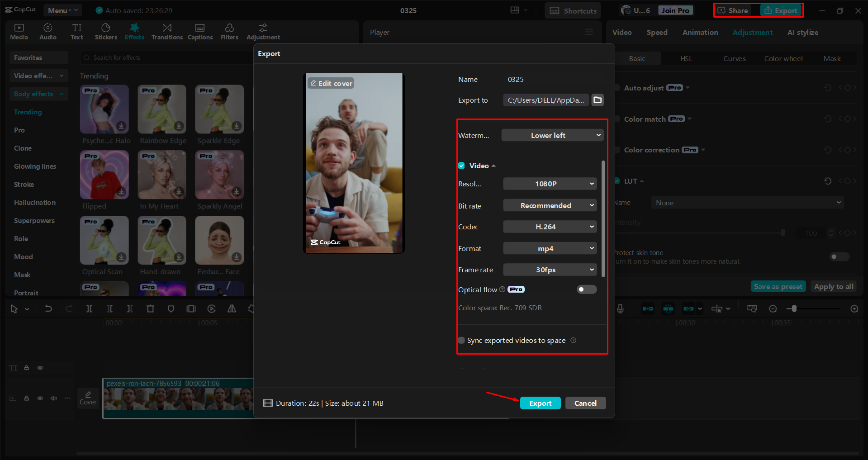Open the Resolution 1080P dropdown

pyautogui.click(x=550, y=184)
